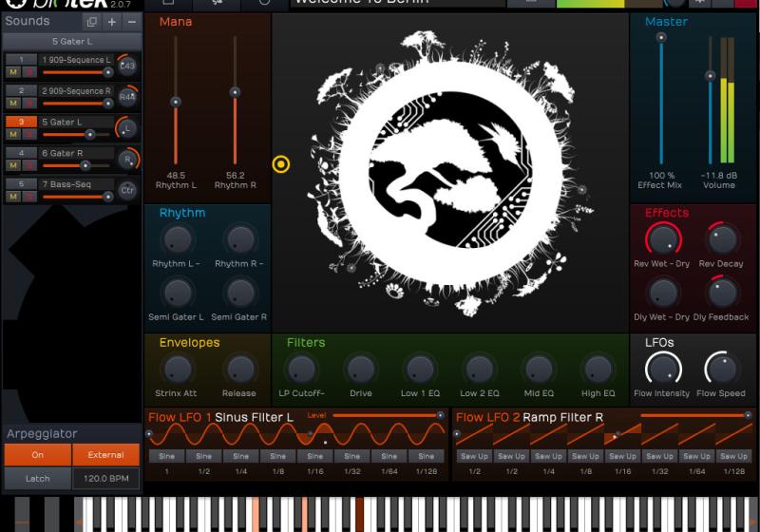The width and height of the screenshot is (760, 532).
Task: Click the Mana Rhythm L slider handle
Action: (x=176, y=102)
